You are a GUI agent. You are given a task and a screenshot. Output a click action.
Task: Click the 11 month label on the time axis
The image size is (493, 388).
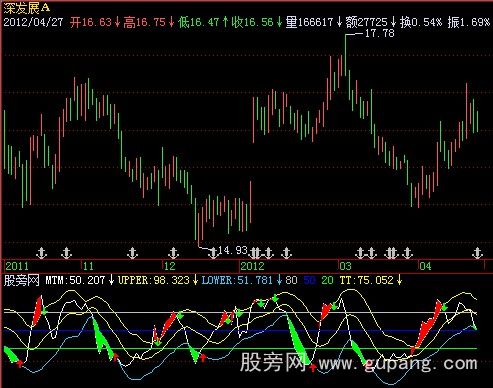(x=88, y=266)
